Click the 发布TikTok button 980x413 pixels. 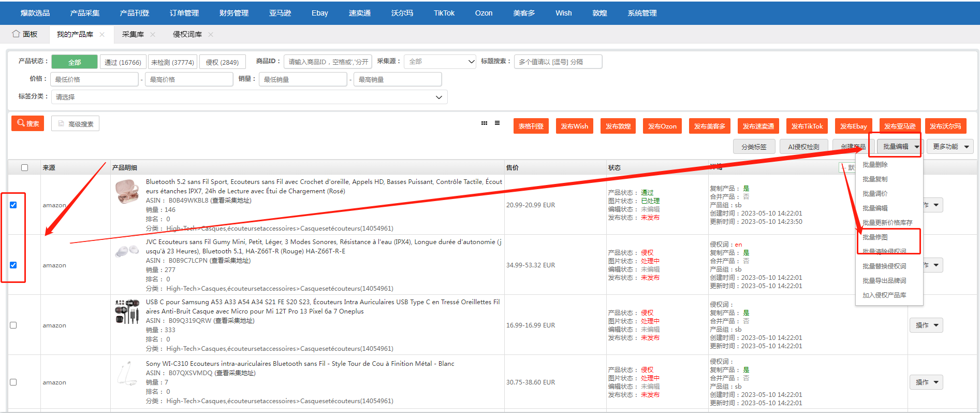807,126
